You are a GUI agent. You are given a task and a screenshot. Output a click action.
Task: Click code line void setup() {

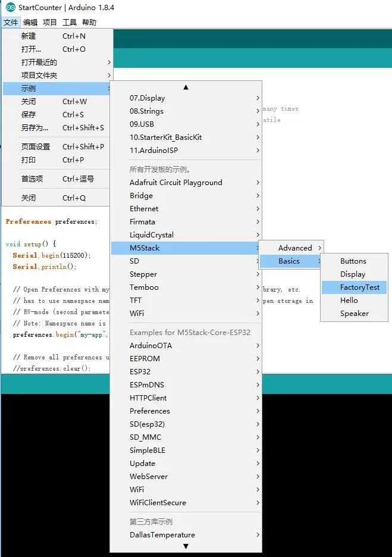[x=31, y=244]
